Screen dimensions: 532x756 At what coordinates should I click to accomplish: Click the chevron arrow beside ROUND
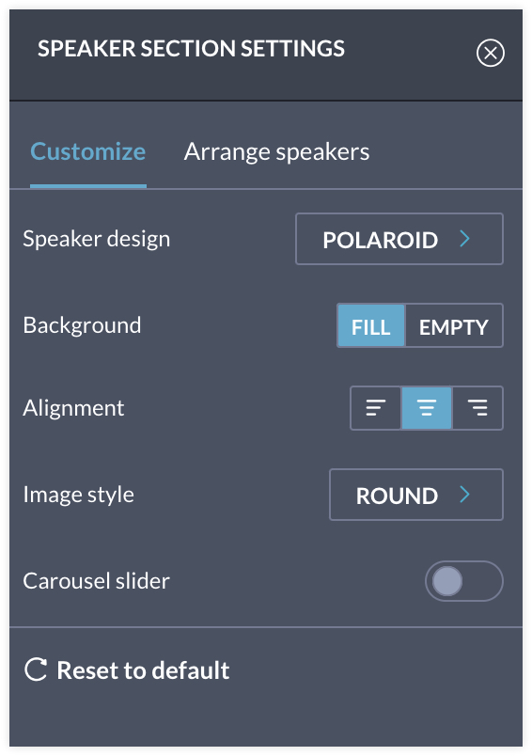tap(464, 495)
